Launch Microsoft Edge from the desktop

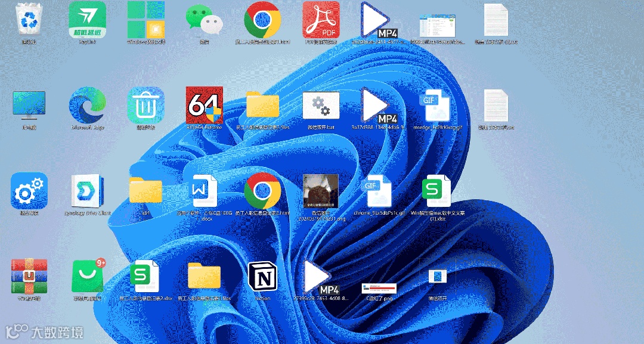pos(87,106)
